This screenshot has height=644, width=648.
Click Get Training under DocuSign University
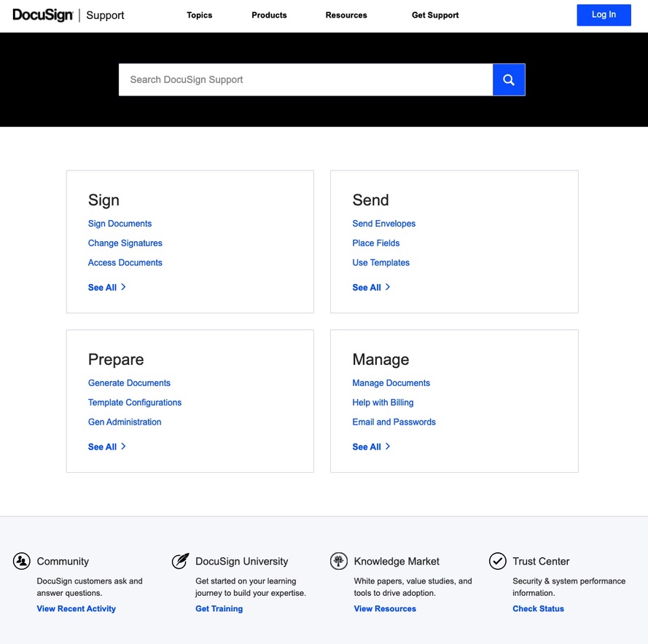[x=219, y=608]
